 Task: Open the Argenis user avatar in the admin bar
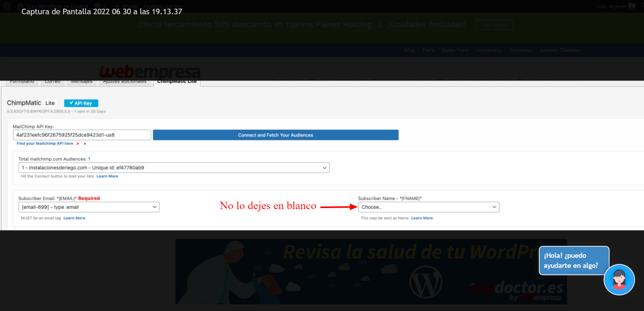pyautogui.click(x=632, y=6)
